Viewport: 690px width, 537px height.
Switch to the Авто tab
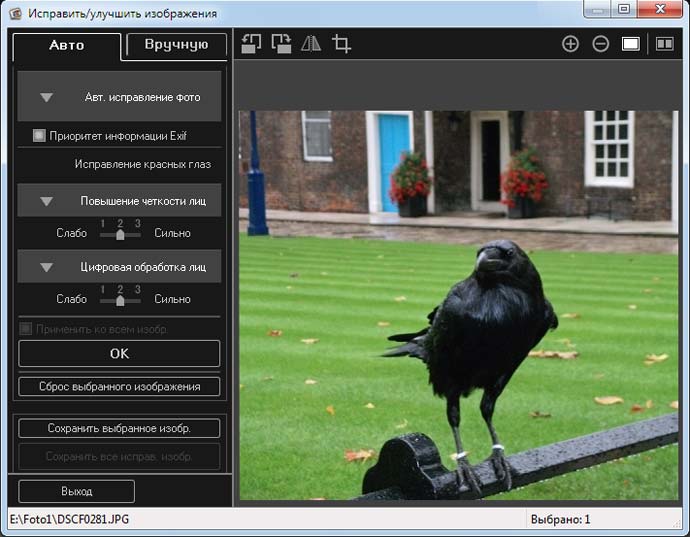(x=66, y=46)
